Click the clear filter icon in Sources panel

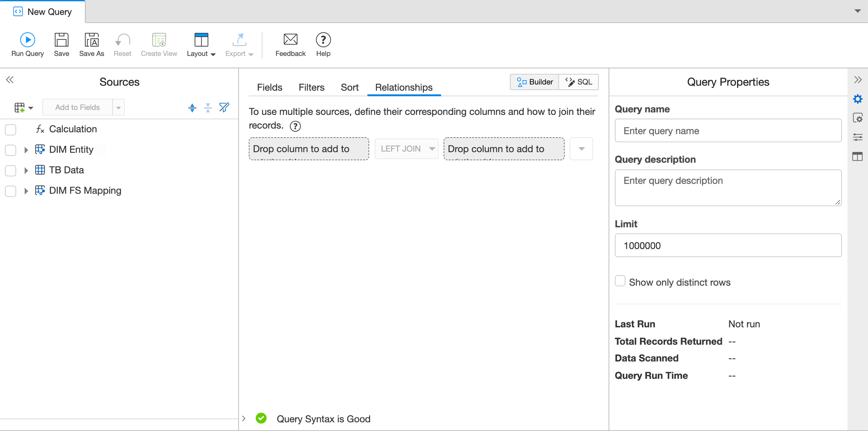(x=224, y=107)
